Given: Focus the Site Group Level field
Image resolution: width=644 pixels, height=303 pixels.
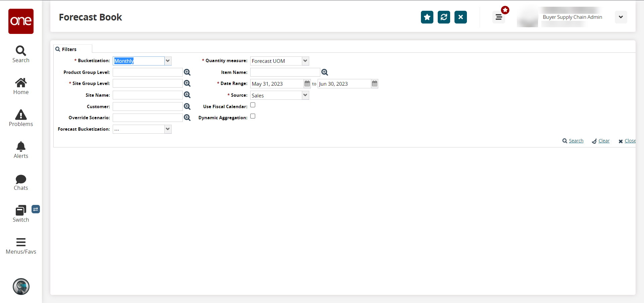Looking at the screenshot, I should [148, 83].
